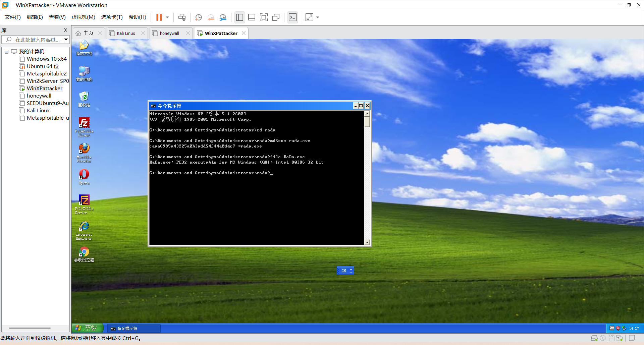Click the 开始 Start button

point(87,328)
